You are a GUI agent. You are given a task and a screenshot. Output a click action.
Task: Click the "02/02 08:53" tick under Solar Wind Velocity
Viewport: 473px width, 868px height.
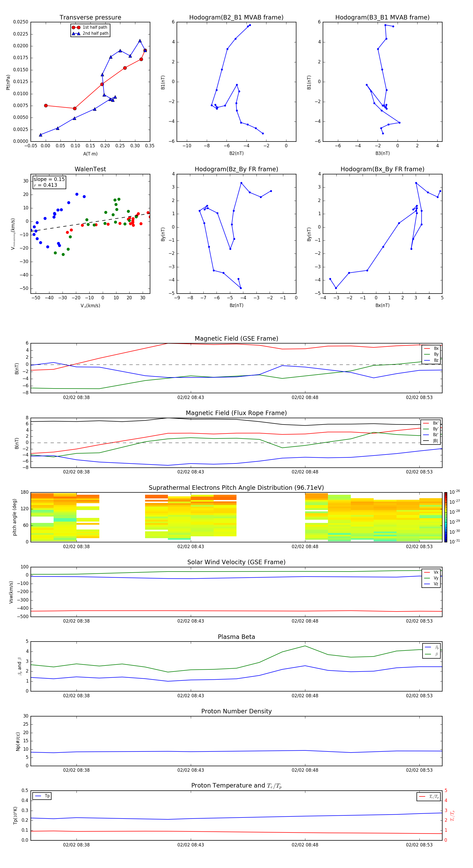pos(419,621)
